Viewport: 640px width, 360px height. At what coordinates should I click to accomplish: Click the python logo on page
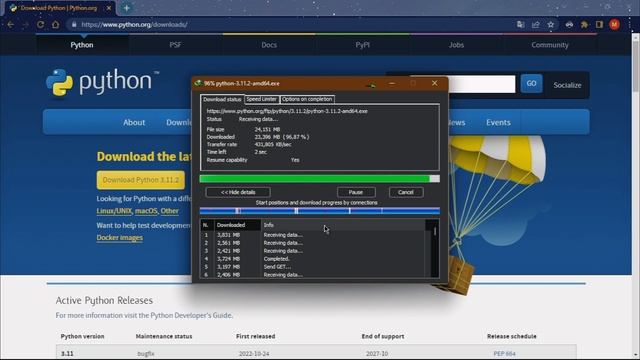click(103, 82)
